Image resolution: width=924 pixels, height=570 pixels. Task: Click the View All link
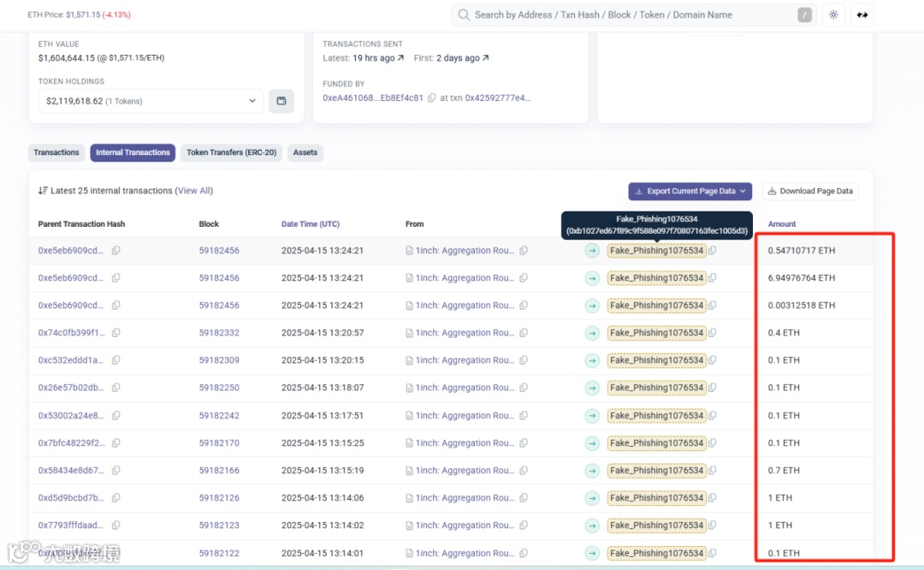tap(194, 190)
